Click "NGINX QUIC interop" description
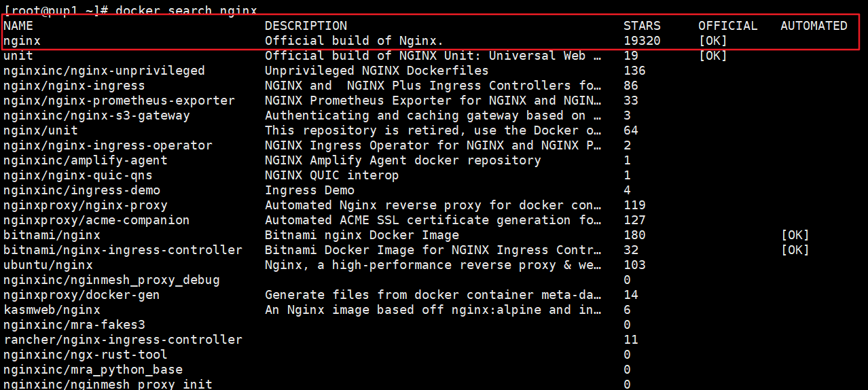Screen dimensions: 868x390 331,175
